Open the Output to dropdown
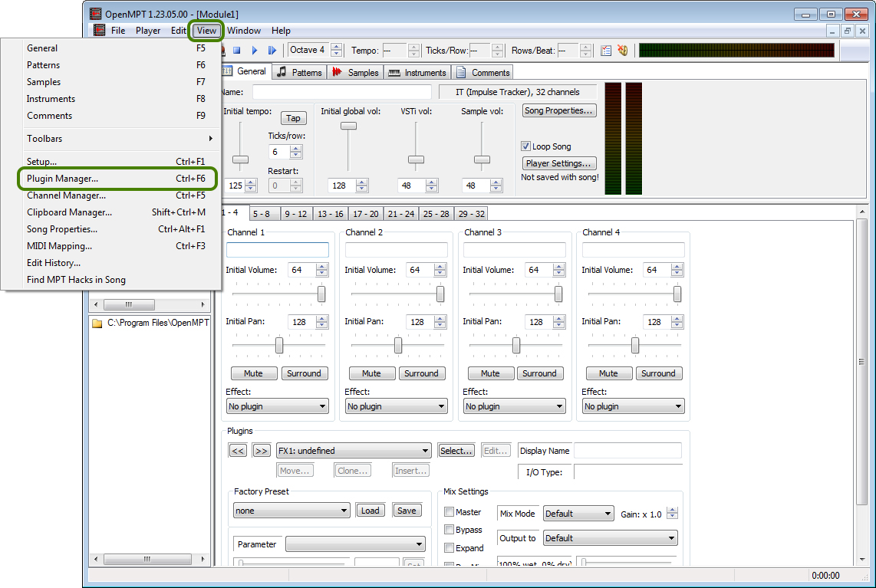This screenshot has width=876, height=588. click(x=610, y=538)
